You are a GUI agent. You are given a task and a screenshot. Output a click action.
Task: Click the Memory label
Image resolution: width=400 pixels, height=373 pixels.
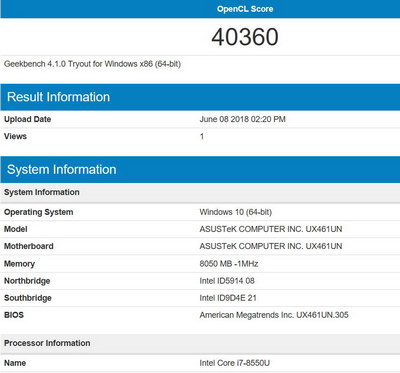click(19, 264)
